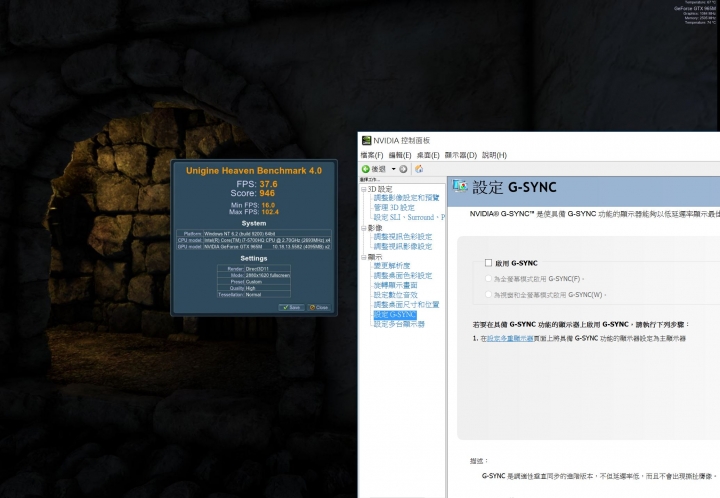
Task: Select 設定多台顯示器 in the tree
Action: (399, 324)
